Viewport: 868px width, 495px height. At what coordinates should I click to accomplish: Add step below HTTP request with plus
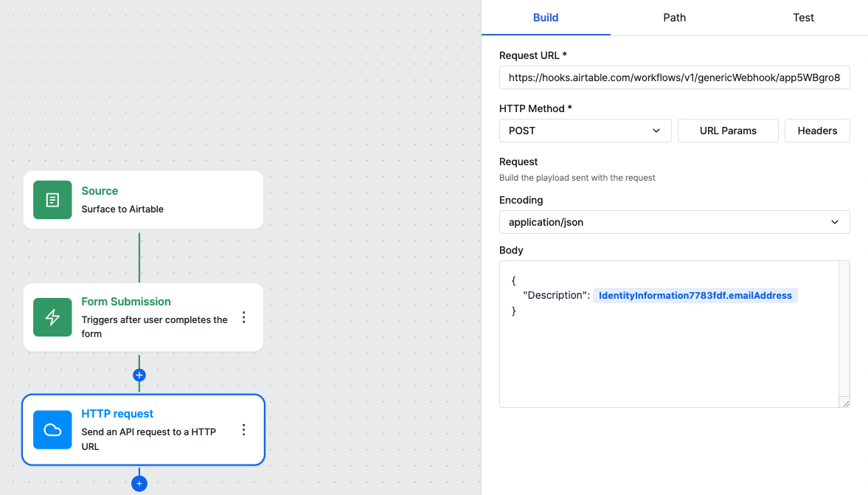(139, 483)
